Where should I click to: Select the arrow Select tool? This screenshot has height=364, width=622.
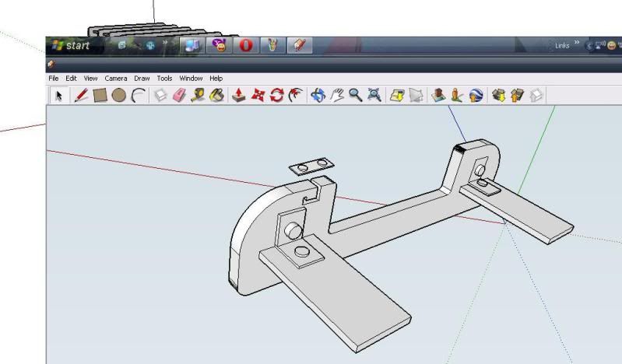(58, 96)
